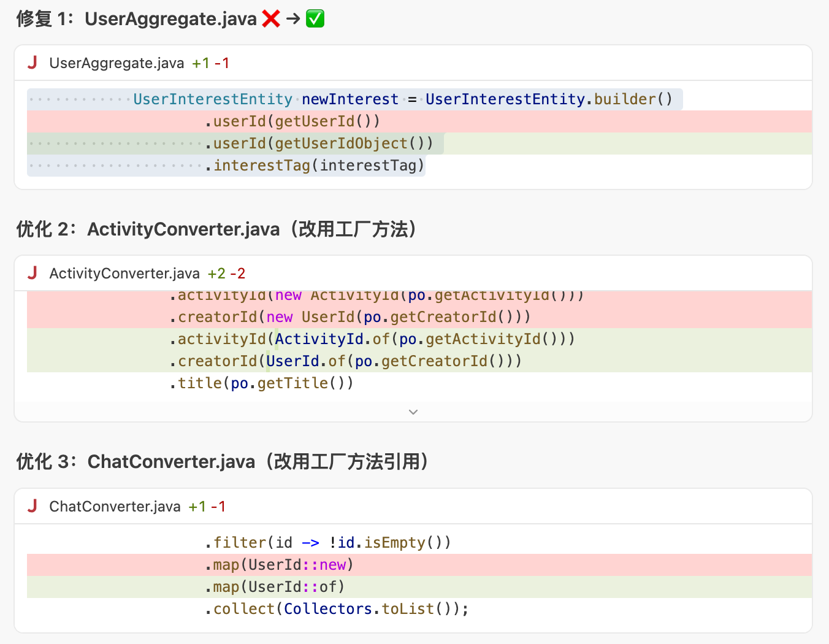Open the ChatConverter.java file header
The width and height of the screenshot is (829, 644).
pyautogui.click(x=413, y=506)
